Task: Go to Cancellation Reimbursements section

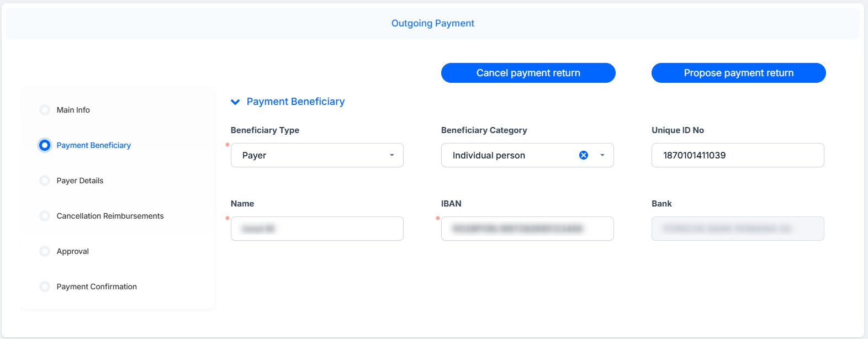Action: click(110, 216)
